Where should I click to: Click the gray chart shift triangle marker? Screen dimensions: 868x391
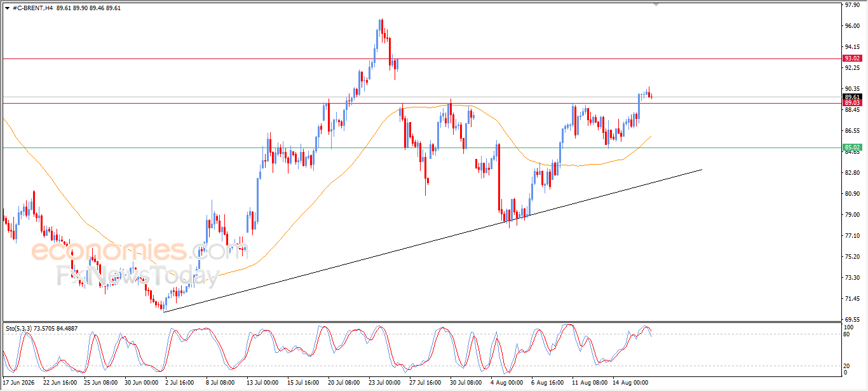656,4
